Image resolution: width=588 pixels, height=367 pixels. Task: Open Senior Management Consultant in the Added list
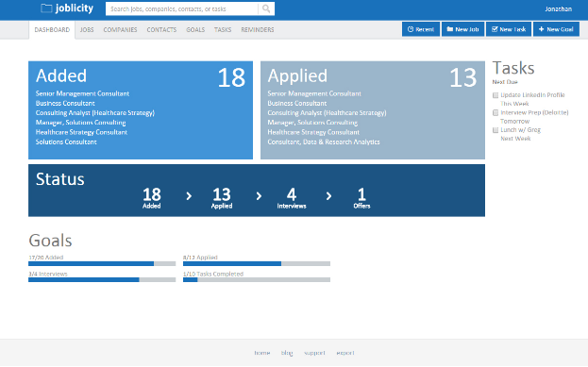[x=82, y=93]
